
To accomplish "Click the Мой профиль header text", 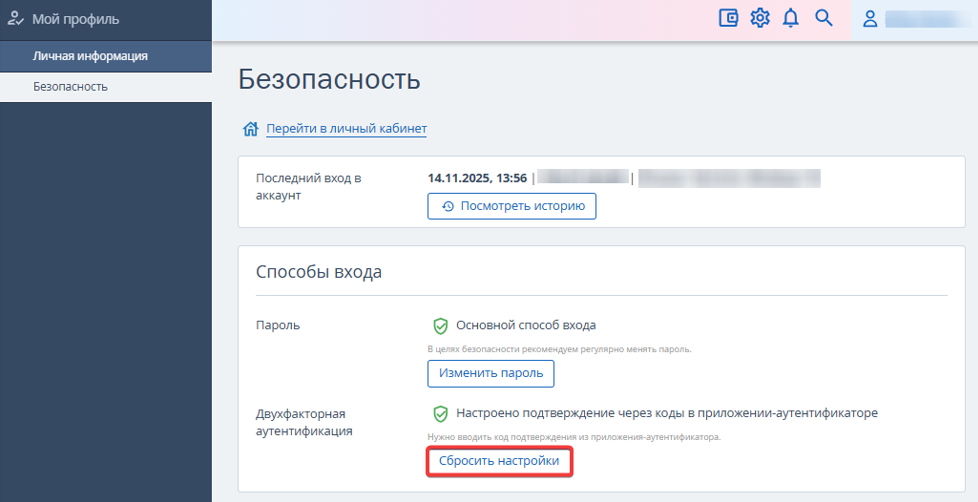I will click(75, 19).
